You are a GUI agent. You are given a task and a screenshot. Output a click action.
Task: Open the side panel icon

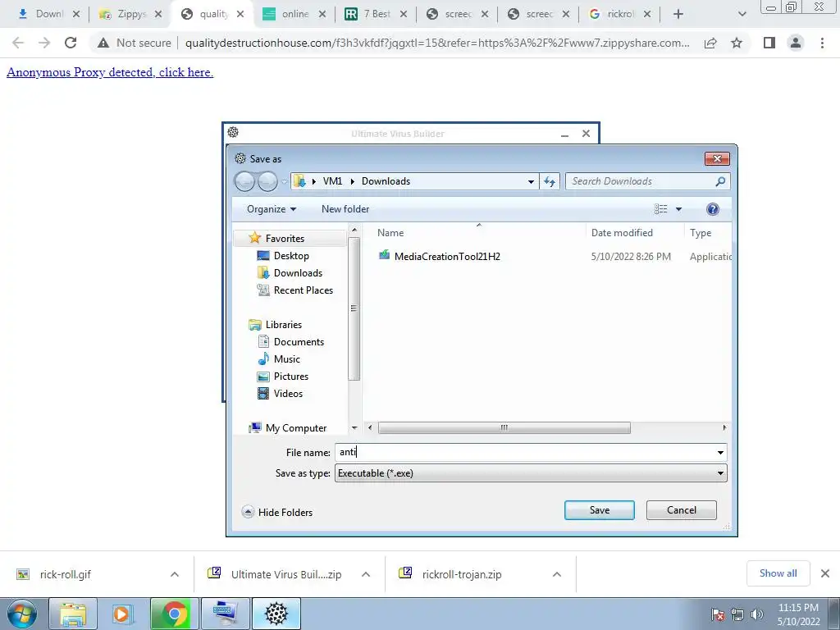click(x=769, y=43)
